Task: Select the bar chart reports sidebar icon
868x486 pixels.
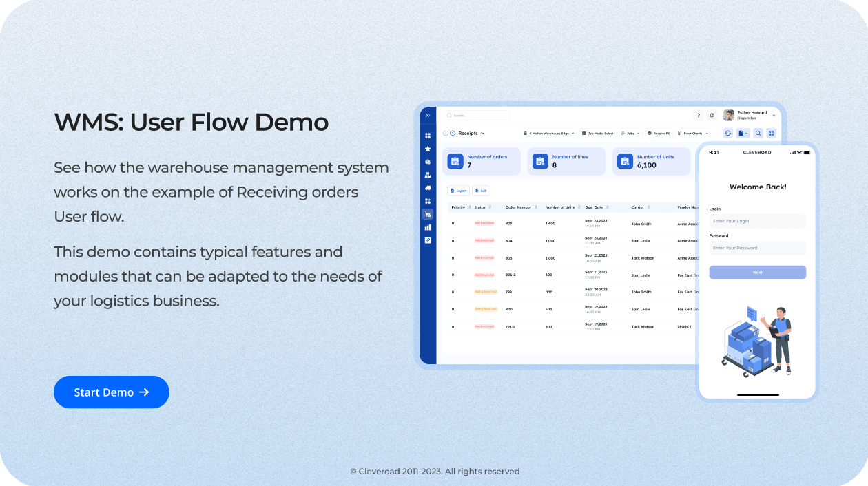Action: pos(428,227)
